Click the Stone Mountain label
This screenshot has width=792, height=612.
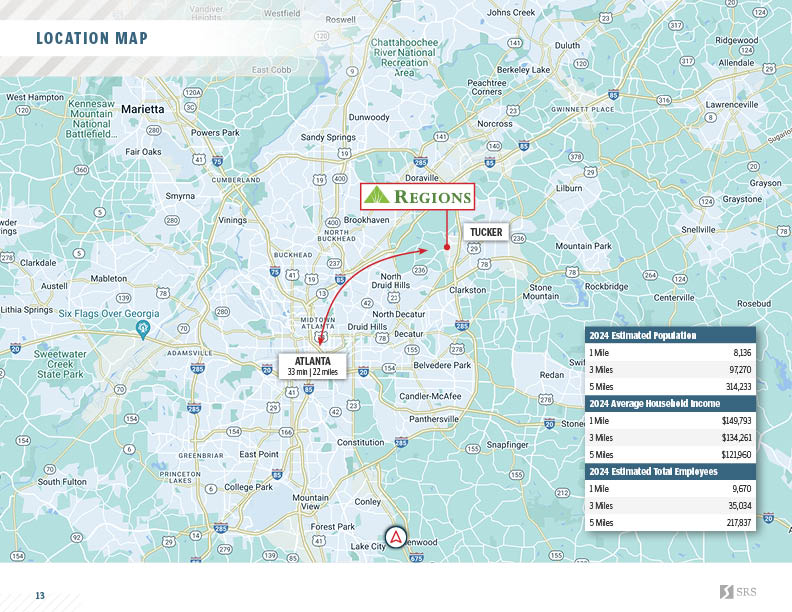[540, 291]
